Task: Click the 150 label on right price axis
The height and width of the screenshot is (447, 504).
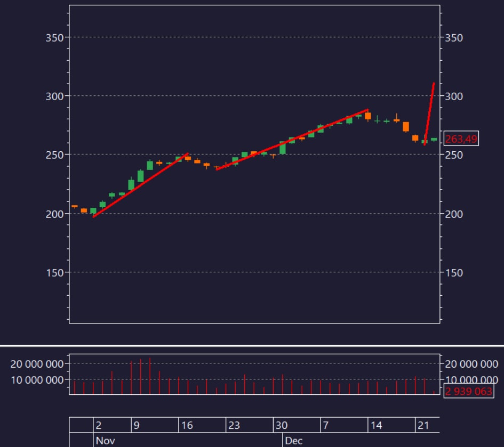Action: (453, 273)
